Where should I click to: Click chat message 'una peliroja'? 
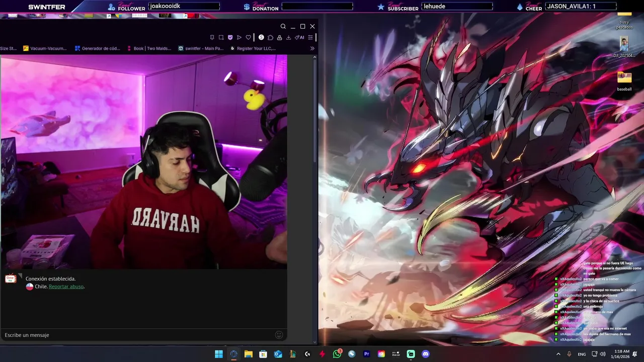click(594, 306)
